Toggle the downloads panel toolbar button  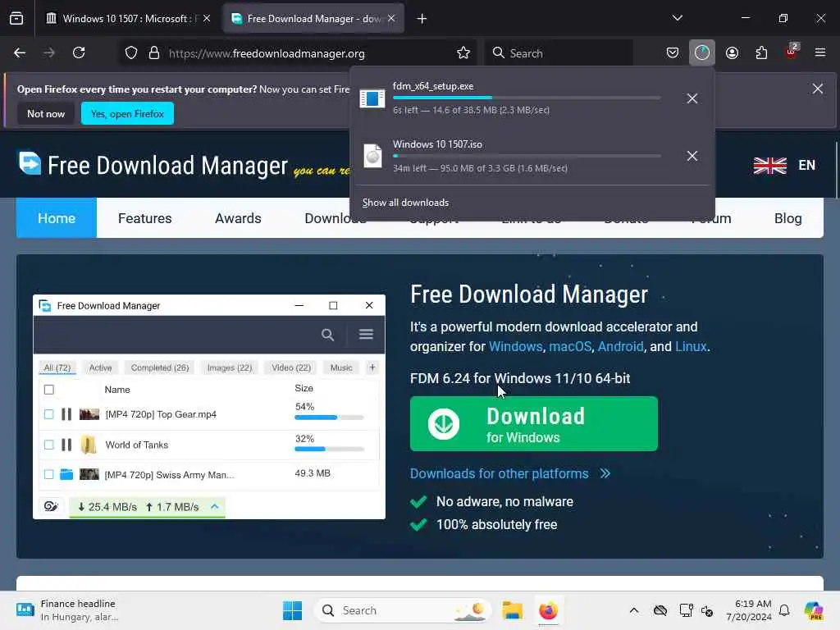click(702, 52)
